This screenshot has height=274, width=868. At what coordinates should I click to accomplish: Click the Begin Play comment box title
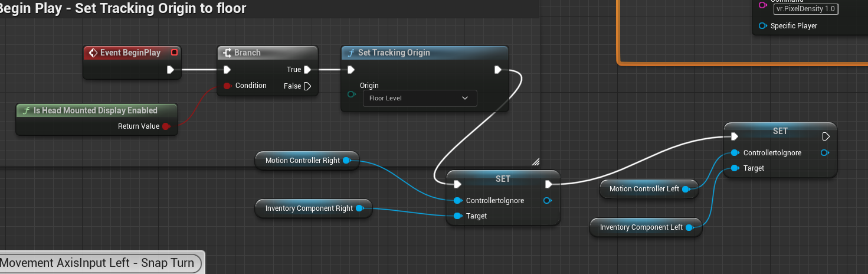[123, 8]
